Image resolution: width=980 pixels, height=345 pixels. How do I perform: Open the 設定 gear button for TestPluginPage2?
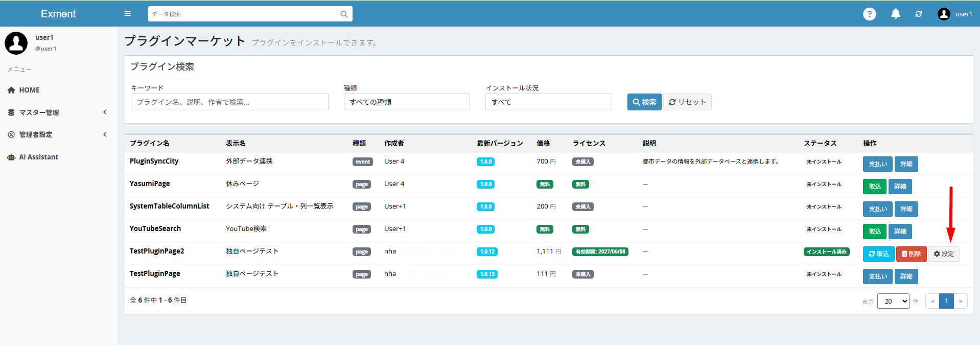(944, 254)
